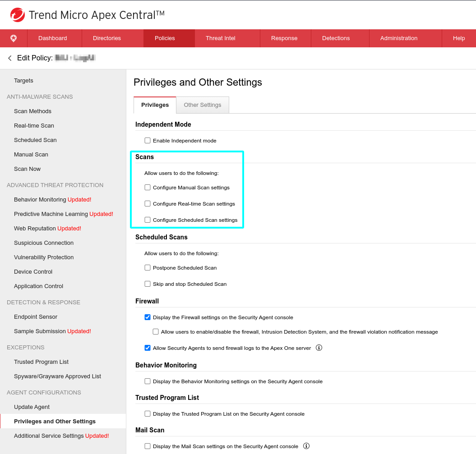This screenshot has height=454, width=476.
Task: Check Display the Behavior Monitoring settings
Action: pos(148,381)
